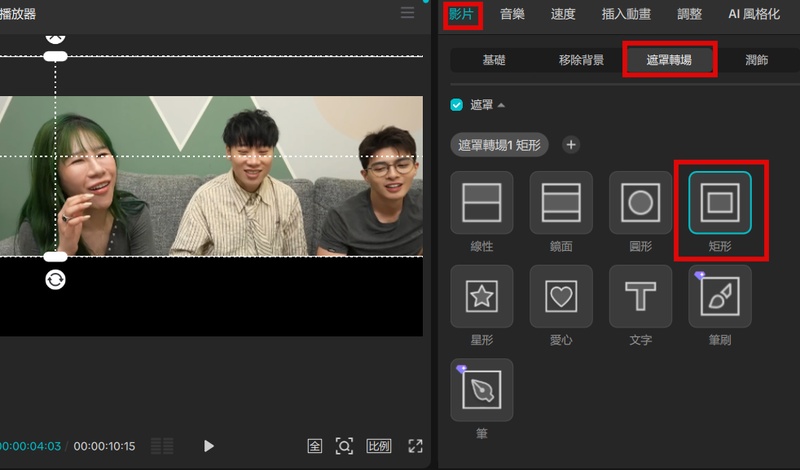Select the 移除背景 sub-tab

click(x=581, y=60)
